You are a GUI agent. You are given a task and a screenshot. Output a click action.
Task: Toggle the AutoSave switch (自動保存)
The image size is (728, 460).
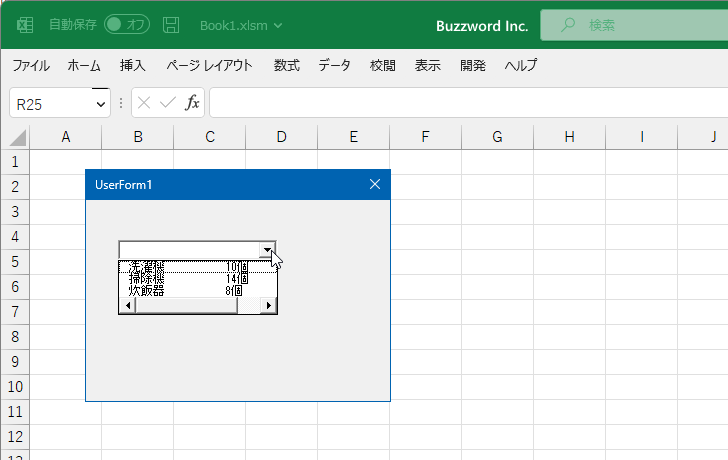(x=127, y=25)
